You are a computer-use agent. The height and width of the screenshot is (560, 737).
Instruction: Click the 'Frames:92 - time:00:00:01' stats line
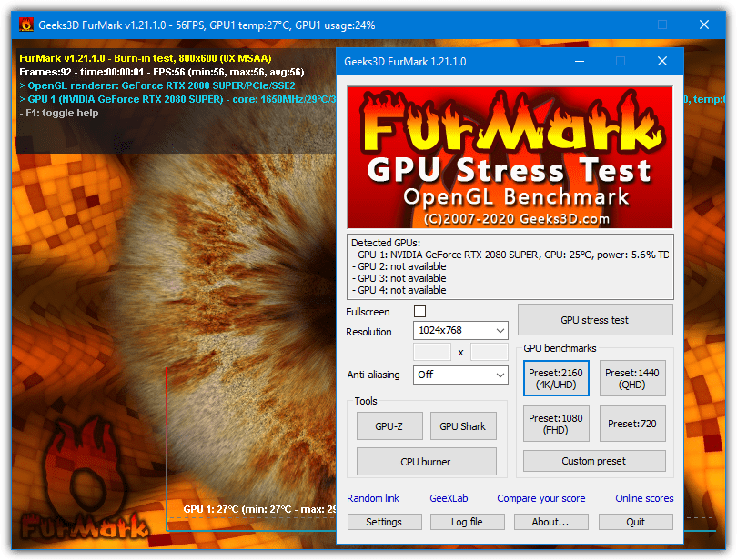point(162,72)
